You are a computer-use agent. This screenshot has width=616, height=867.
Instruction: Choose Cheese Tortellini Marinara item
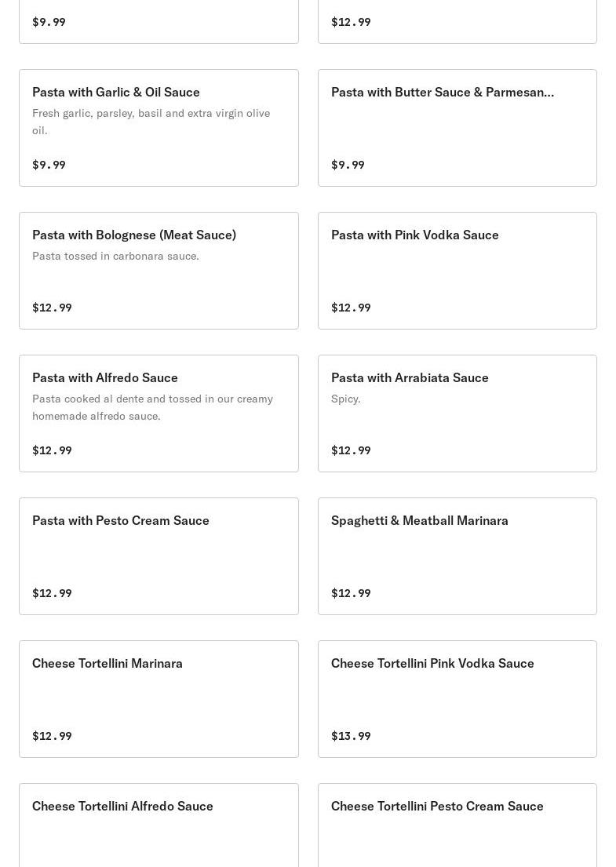click(159, 699)
